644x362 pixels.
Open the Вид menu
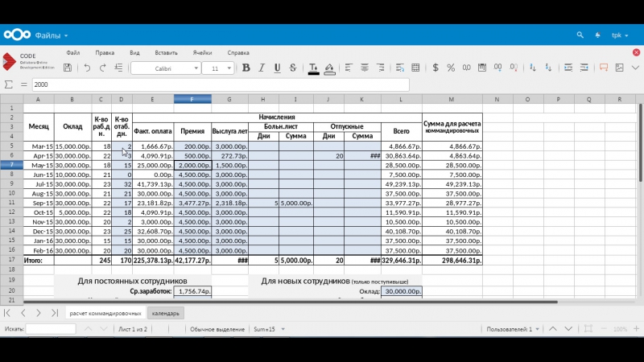point(134,53)
